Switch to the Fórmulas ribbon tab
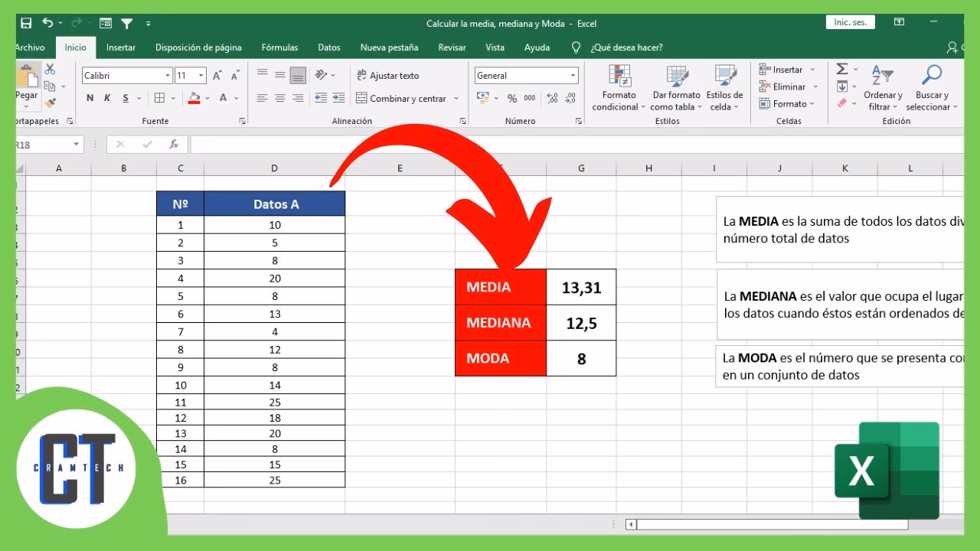 [279, 47]
